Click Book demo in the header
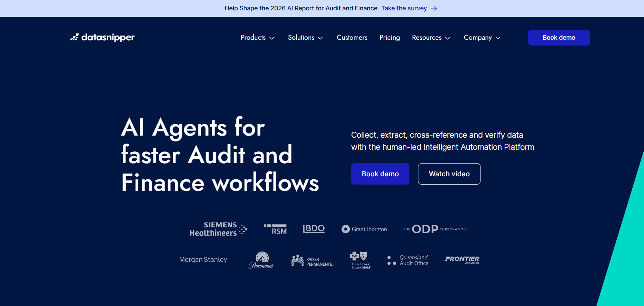644x306 pixels. pyautogui.click(x=559, y=38)
